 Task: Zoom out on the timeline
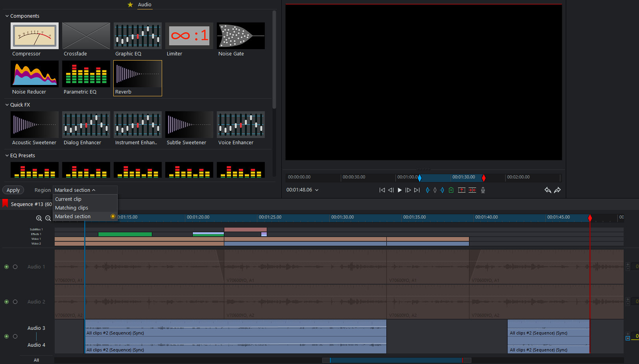coord(48,218)
